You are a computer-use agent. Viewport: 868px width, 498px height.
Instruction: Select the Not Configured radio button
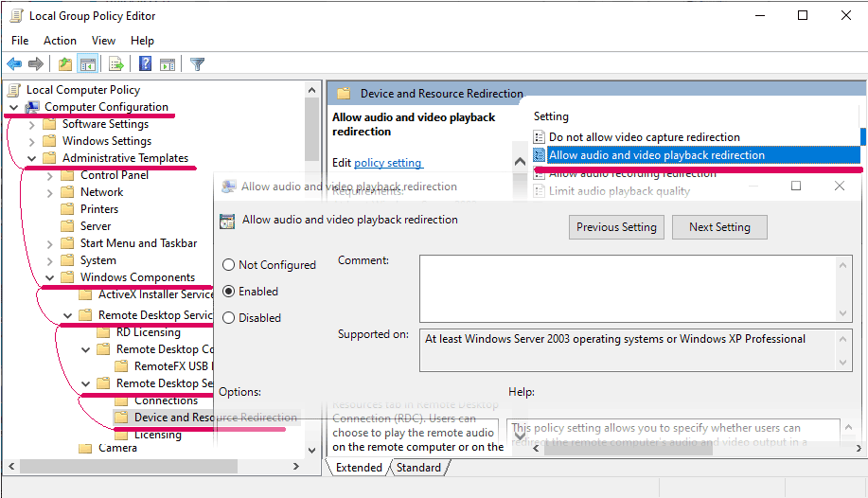[x=228, y=265]
